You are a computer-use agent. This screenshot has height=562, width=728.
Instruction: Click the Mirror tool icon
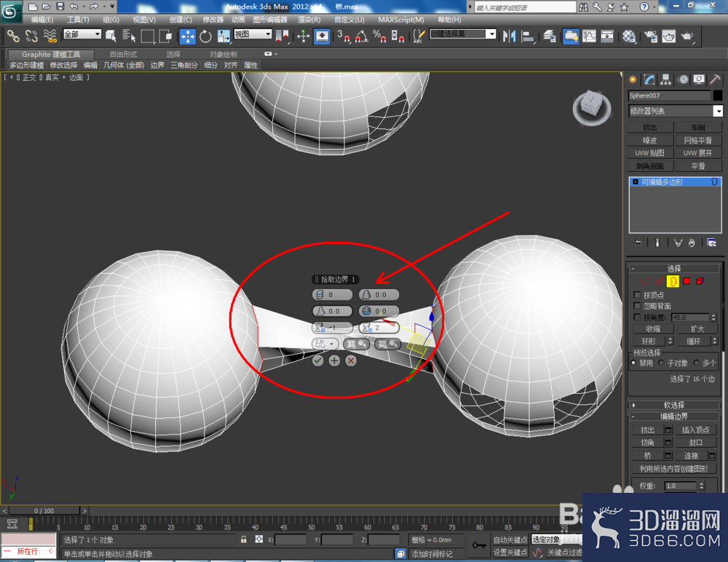coord(510,36)
